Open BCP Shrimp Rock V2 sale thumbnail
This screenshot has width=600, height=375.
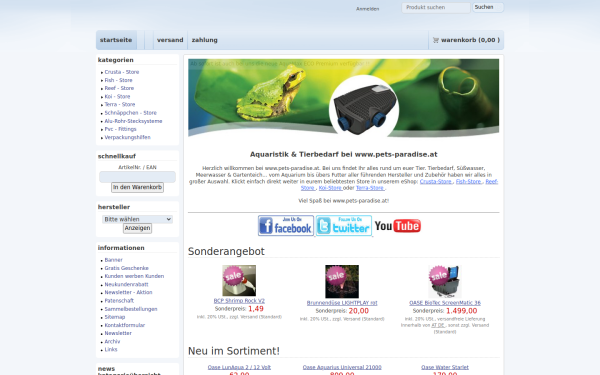click(x=239, y=280)
